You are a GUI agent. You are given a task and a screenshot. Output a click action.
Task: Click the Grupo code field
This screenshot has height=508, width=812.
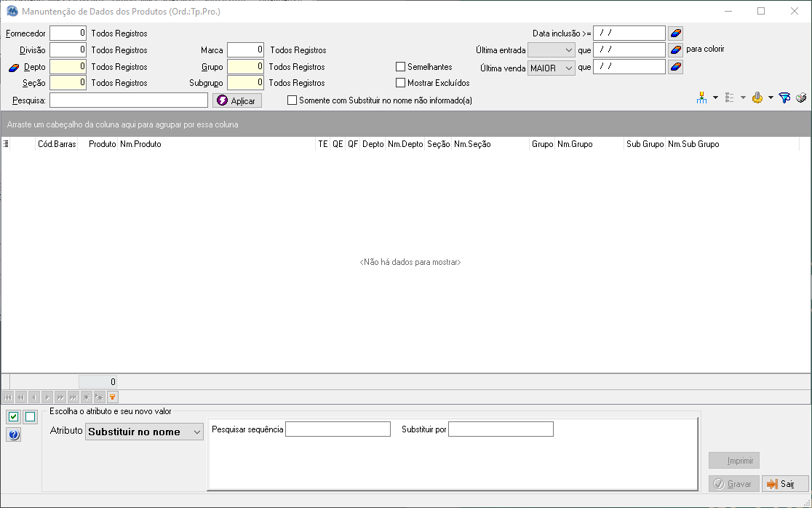(245, 67)
